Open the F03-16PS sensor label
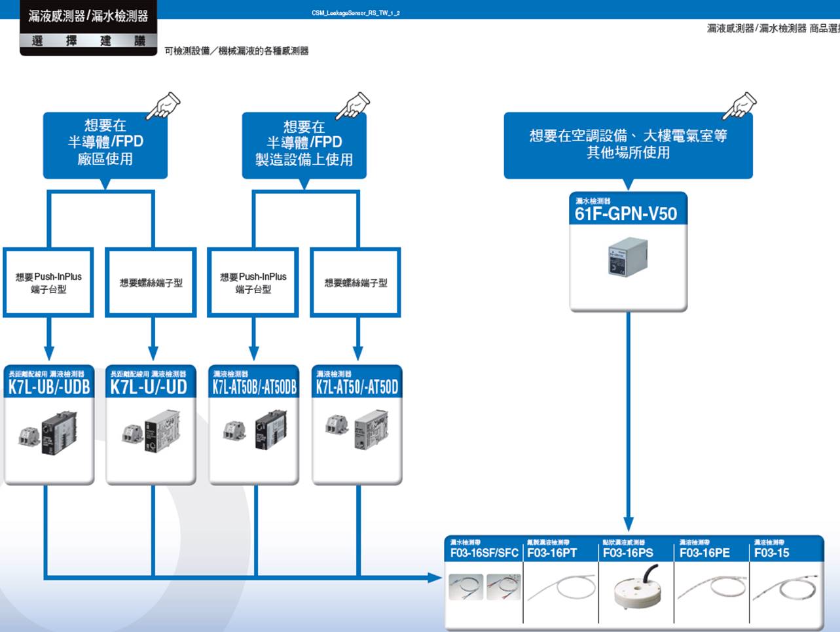 coord(628,553)
